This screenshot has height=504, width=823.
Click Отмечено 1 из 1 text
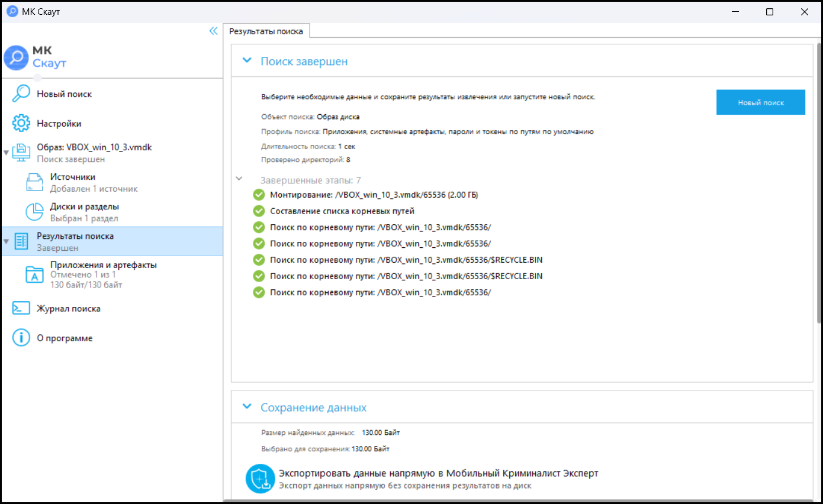tap(83, 275)
